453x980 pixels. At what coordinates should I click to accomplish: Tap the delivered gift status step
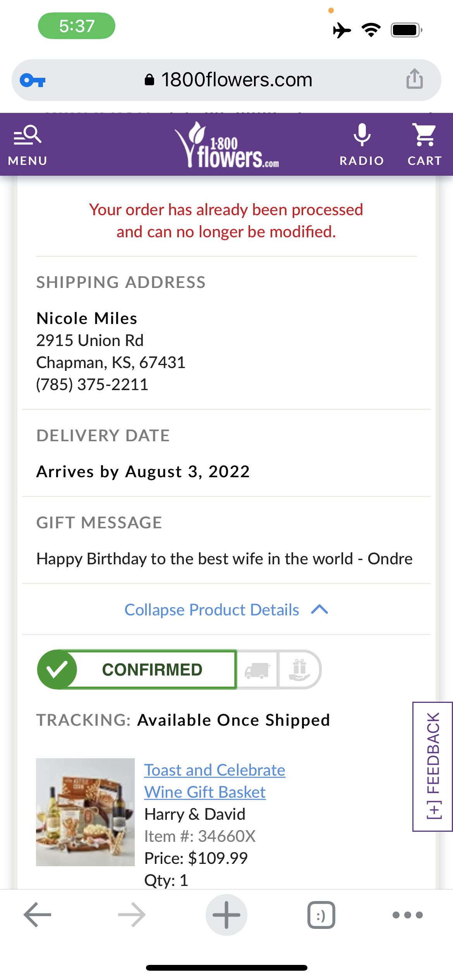point(300,670)
